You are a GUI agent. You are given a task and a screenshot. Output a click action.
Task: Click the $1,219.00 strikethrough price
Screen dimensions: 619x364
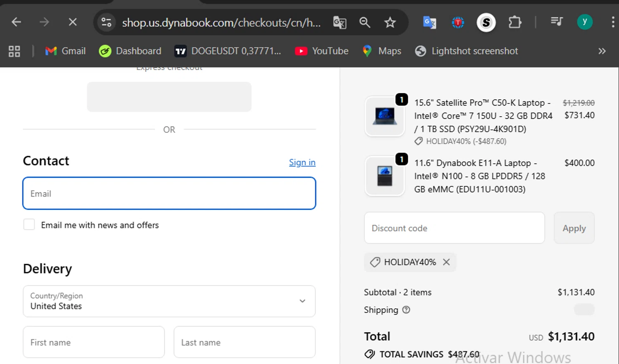click(579, 103)
